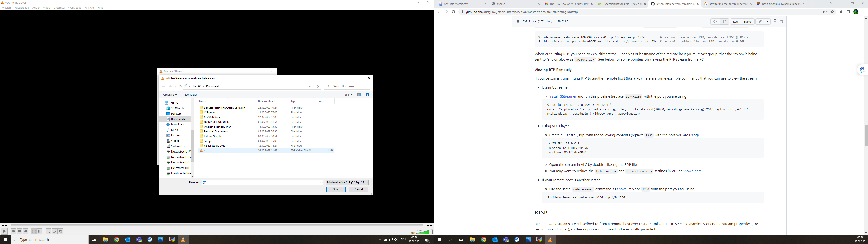Toggle the VLC playlist view

pyautogui.click(x=49, y=231)
